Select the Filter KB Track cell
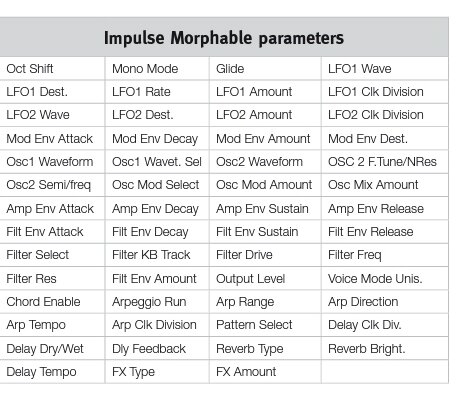Screen dimensions: 465x399 pos(157,255)
